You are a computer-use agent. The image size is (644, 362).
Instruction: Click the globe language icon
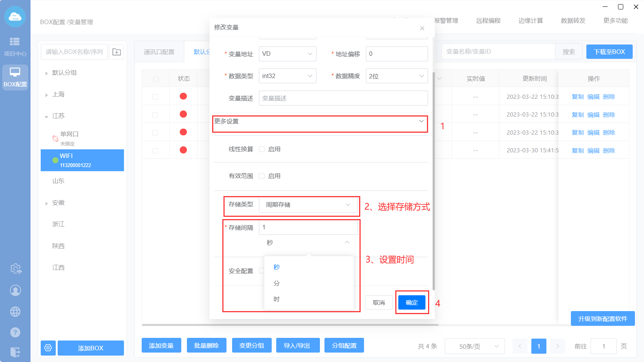pos(15,311)
